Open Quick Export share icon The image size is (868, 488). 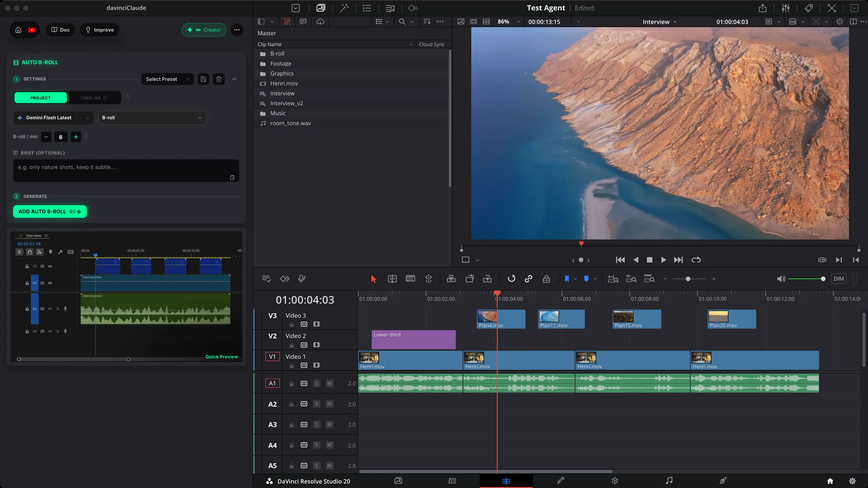[x=763, y=8]
